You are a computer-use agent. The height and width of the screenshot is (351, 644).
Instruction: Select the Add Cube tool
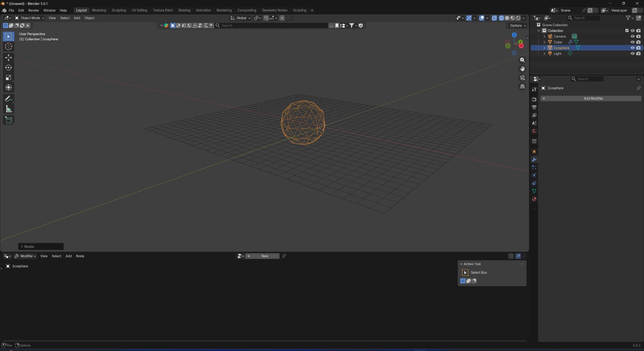tap(8, 120)
